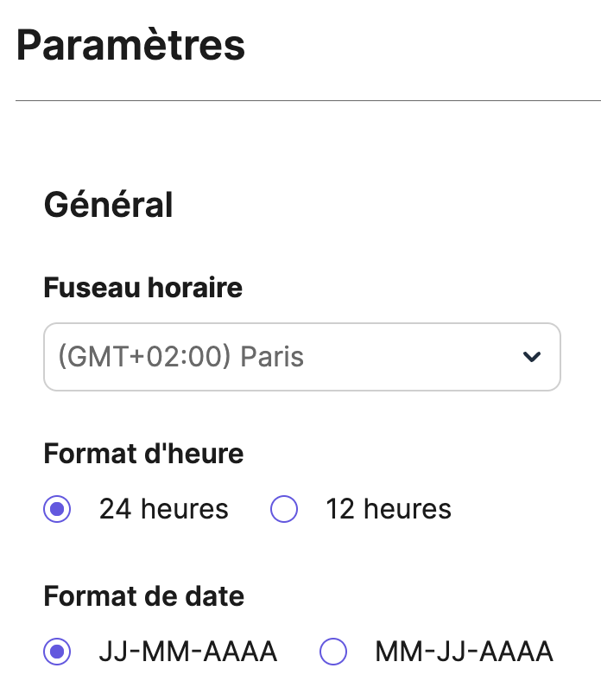Set date format to month-first MM-JJ-AAAA
The height and width of the screenshot is (700, 601).
coord(332,652)
